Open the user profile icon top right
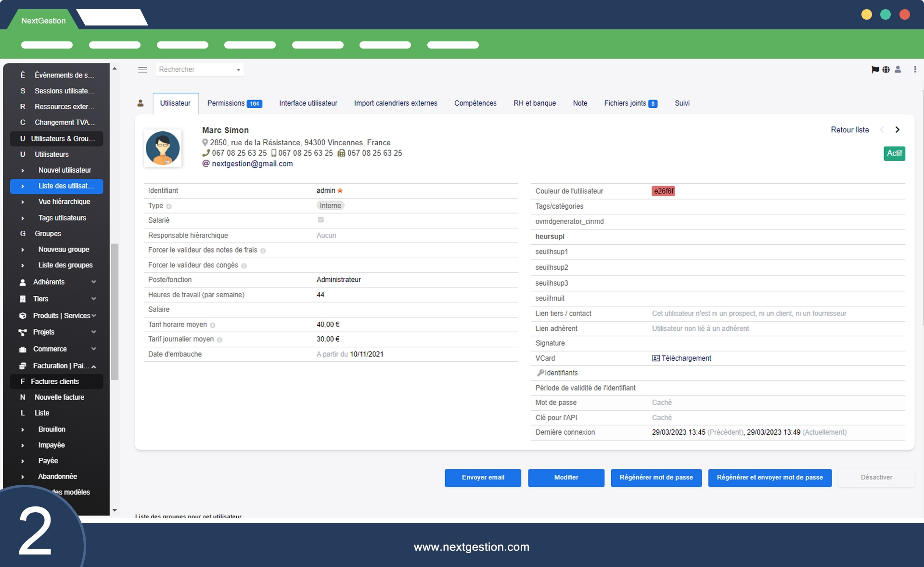The height and width of the screenshot is (567, 924). coord(898,70)
